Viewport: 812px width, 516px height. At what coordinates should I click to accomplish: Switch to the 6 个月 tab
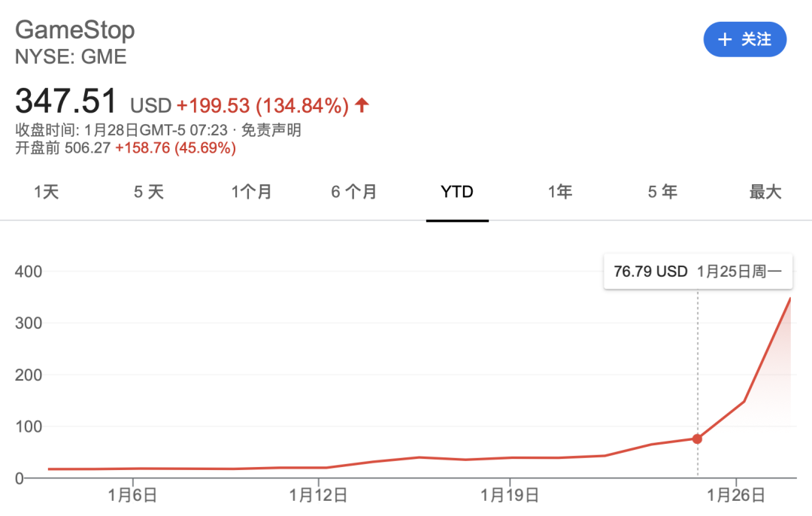coord(354,193)
